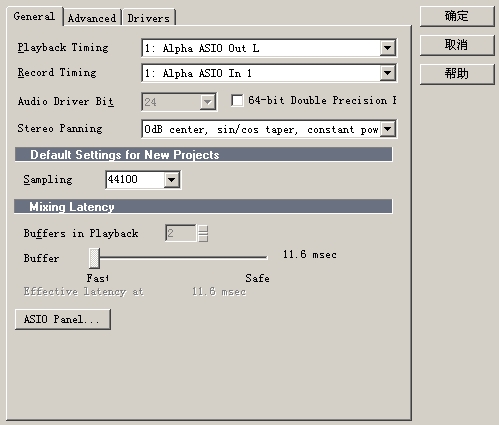Viewport: 499px width, 425px height.
Task: Click the 'Stereo Panning' label
Action: [x=60, y=128]
